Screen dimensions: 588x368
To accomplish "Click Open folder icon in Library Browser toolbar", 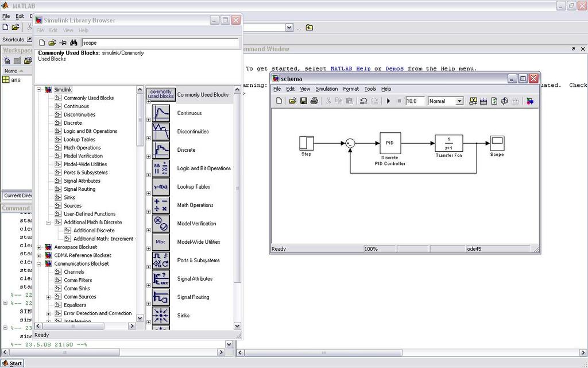I will click(x=52, y=43).
